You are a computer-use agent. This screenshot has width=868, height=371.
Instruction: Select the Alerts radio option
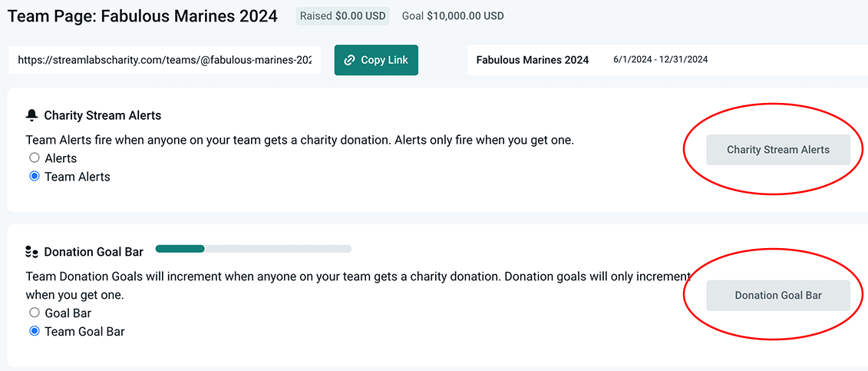pyautogui.click(x=34, y=158)
